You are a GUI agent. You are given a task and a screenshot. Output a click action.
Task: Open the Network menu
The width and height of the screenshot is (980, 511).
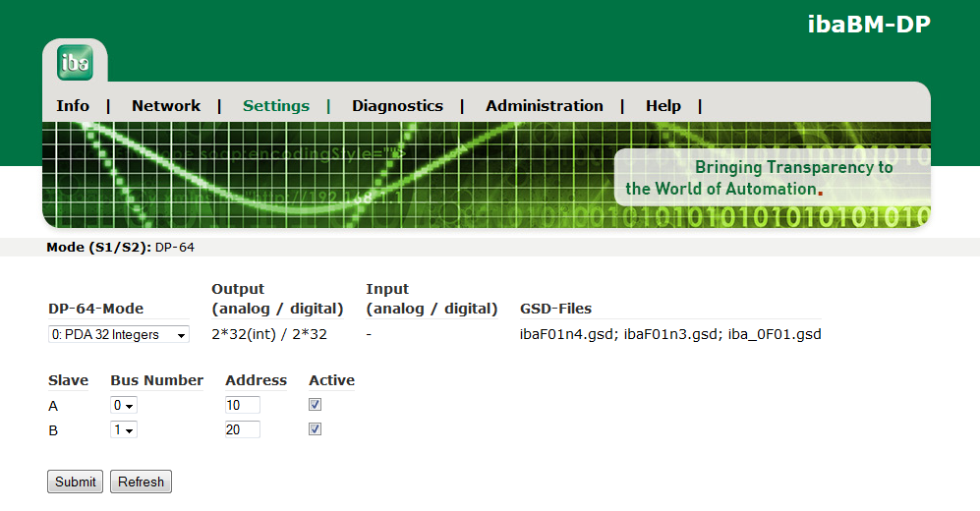pos(166,105)
